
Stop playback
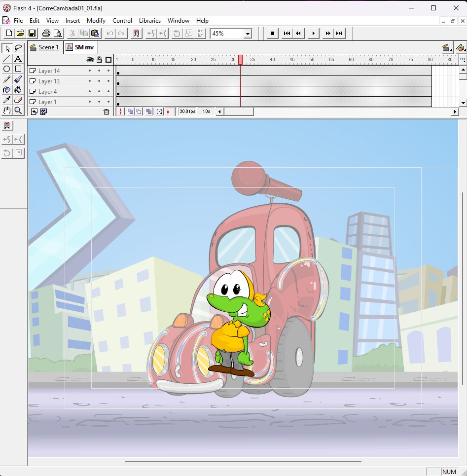point(272,34)
